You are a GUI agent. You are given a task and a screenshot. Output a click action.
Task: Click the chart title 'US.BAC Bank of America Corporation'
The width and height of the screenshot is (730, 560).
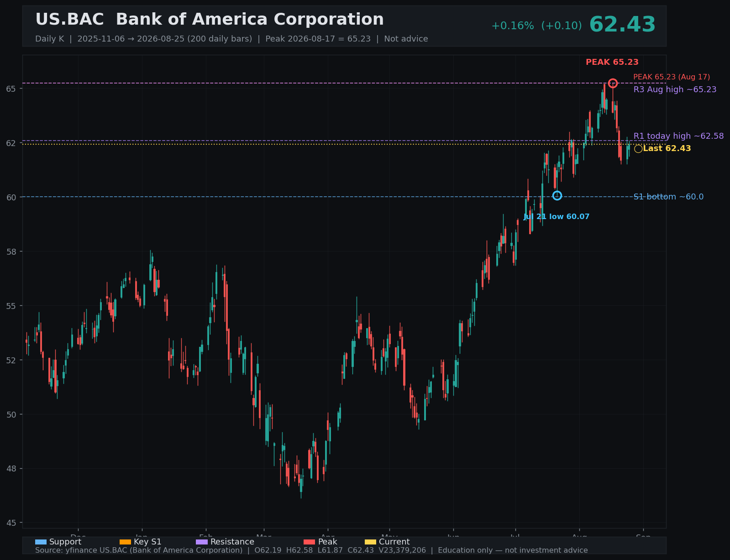point(210,20)
